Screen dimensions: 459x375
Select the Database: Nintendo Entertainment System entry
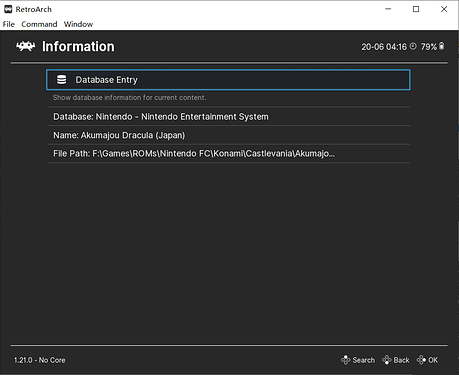pyautogui.click(x=229, y=117)
